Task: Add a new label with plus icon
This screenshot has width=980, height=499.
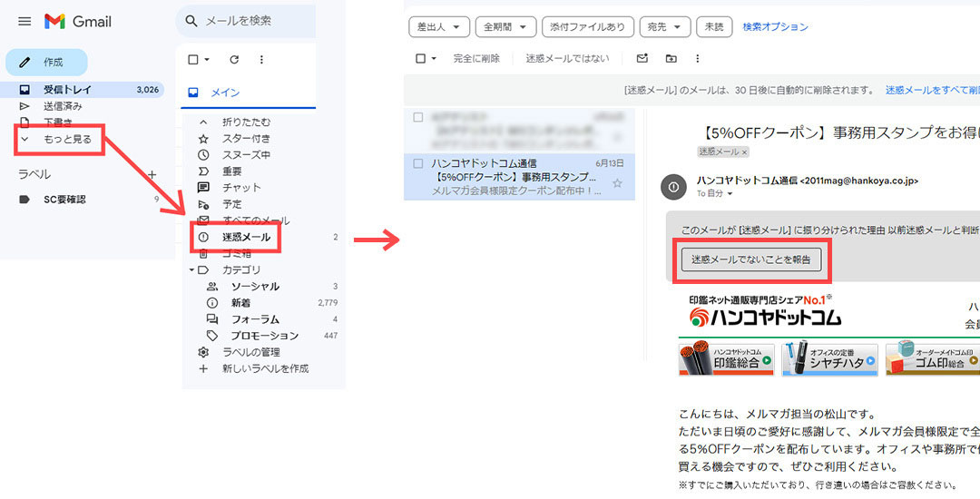Action: pos(152,174)
